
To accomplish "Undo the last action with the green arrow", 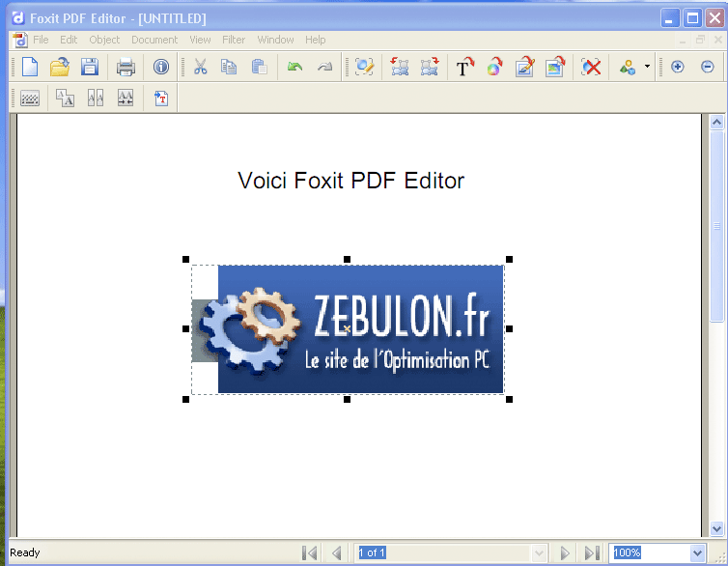I will [x=294, y=67].
